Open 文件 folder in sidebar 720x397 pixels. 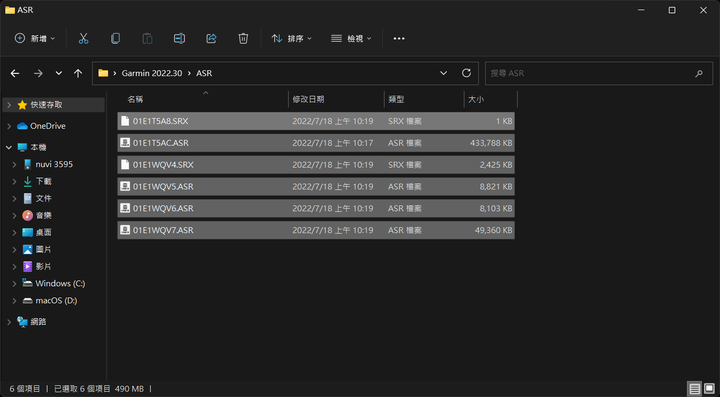(44, 199)
